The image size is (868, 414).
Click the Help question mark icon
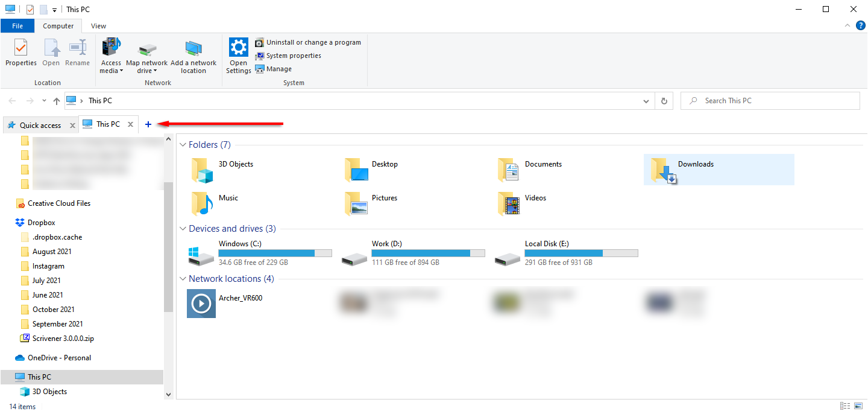(860, 25)
